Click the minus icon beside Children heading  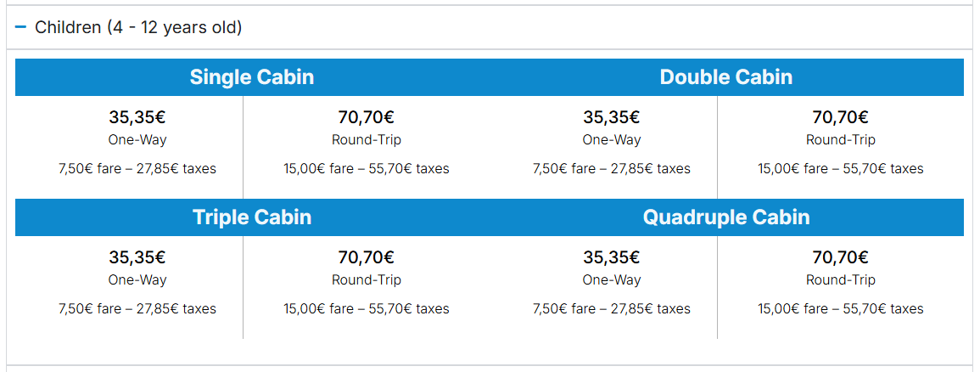21,28
